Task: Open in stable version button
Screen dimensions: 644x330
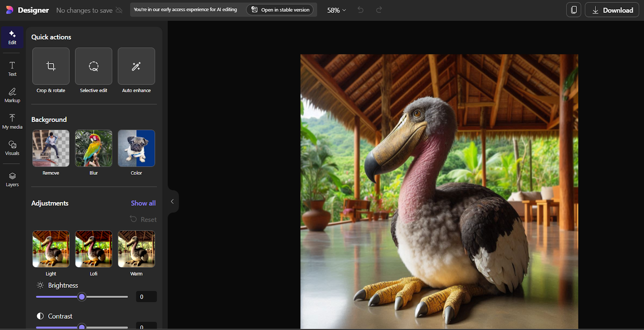Action: (x=280, y=10)
